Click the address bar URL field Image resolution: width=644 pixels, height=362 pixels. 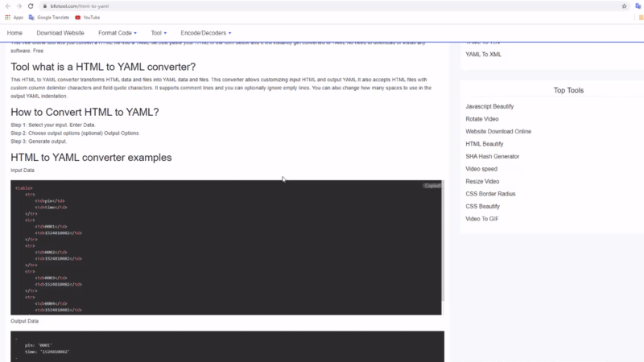(322, 6)
